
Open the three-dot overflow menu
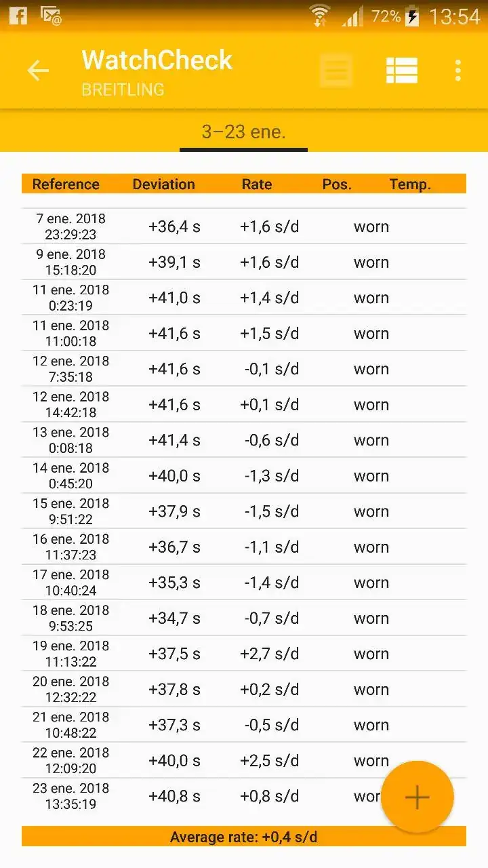point(458,71)
